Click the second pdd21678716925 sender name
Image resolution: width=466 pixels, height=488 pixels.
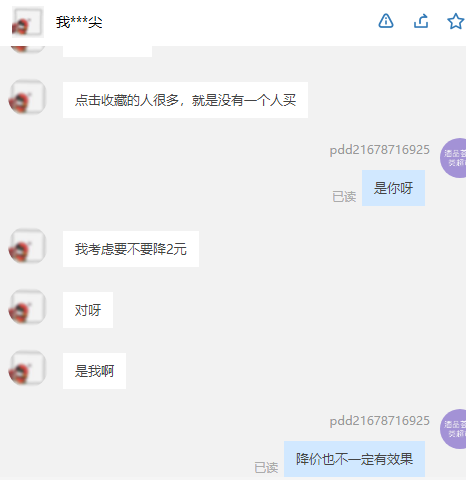[x=379, y=421]
